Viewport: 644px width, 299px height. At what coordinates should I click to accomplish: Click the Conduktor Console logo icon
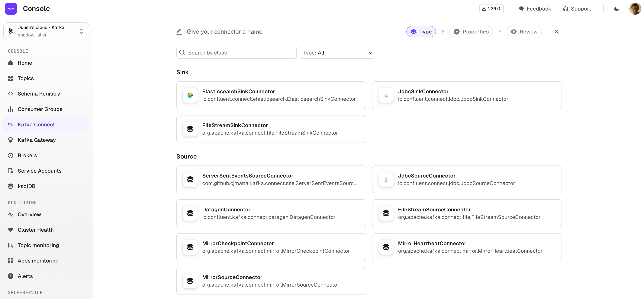pos(11,9)
